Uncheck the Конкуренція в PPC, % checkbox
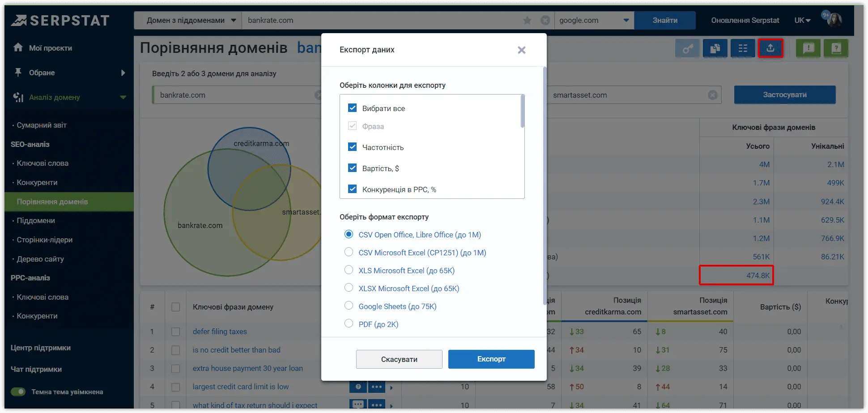868x413 pixels. point(353,189)
